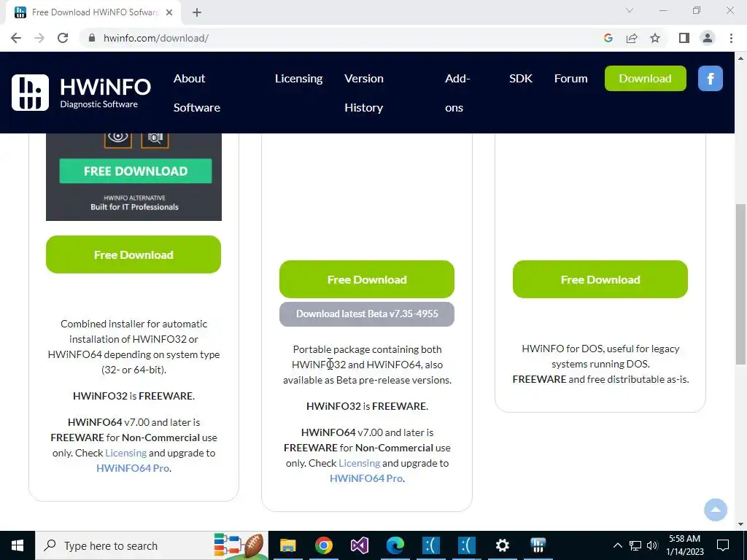Screen dimensions: 747x560
Task: Click Free Download for HWiNFO for DOS
Action: [x=600, y=279]
